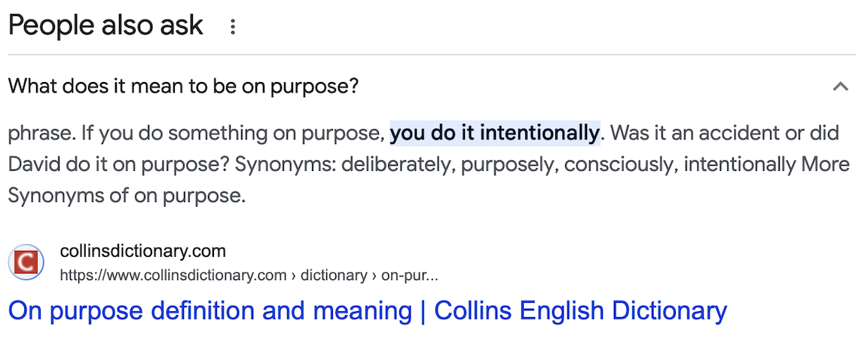Click the sentence starting "Was it an accident"
The width and height of the screenshot is (868, 348).
723,133
